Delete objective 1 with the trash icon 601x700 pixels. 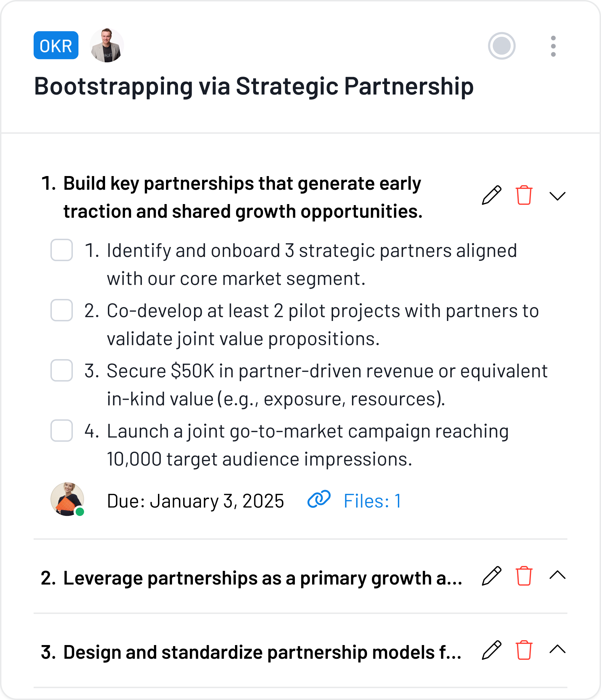[524, 195]
